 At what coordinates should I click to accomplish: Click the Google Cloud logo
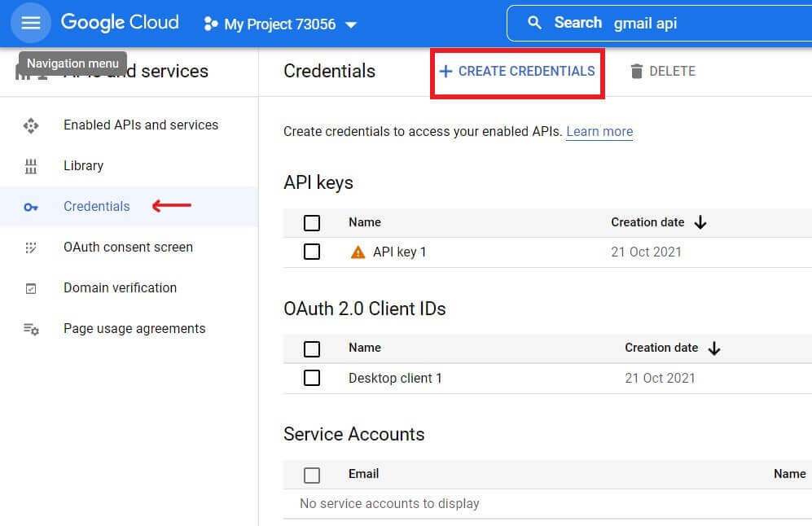[x=120, y=23]
